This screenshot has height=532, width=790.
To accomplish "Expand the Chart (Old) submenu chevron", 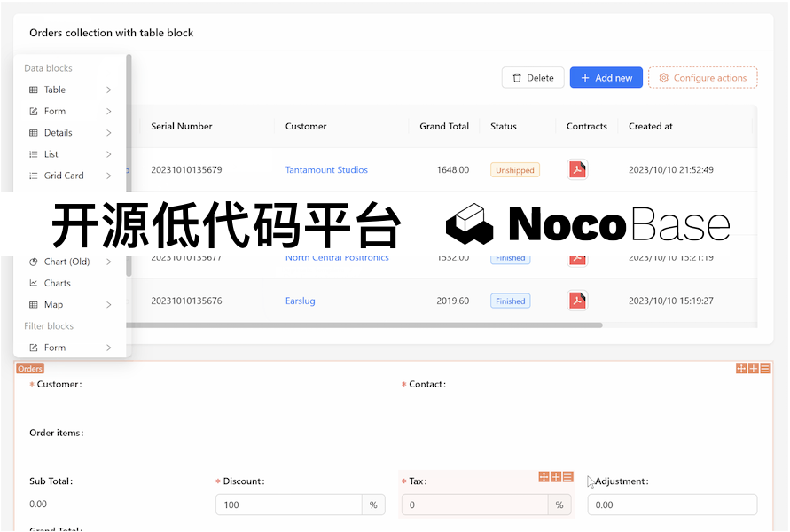I will 109,262.
